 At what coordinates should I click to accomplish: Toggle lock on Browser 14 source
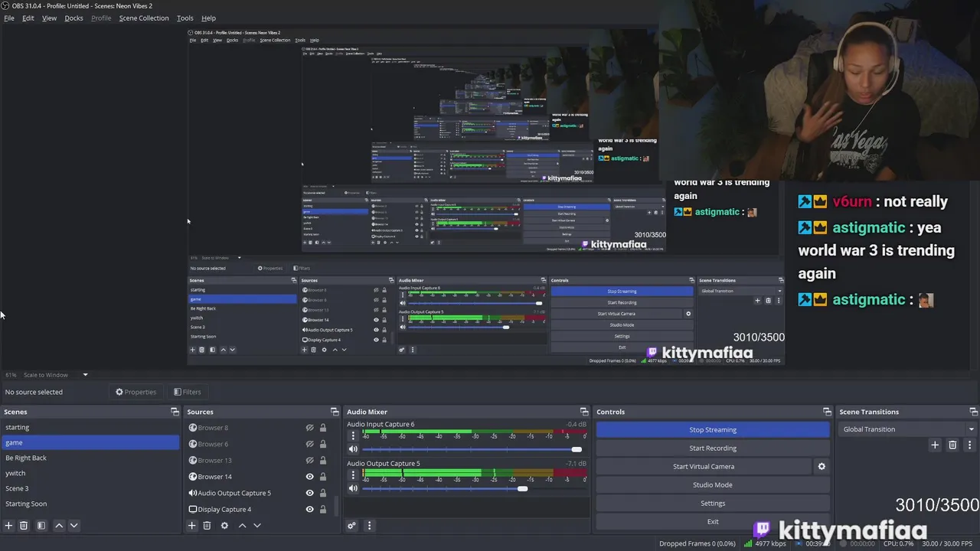point(323,477)
